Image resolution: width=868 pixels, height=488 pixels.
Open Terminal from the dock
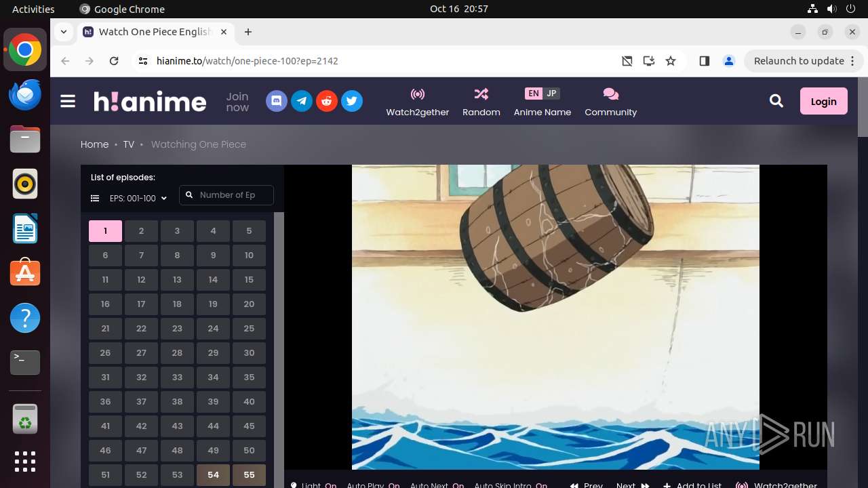[25, 363]
